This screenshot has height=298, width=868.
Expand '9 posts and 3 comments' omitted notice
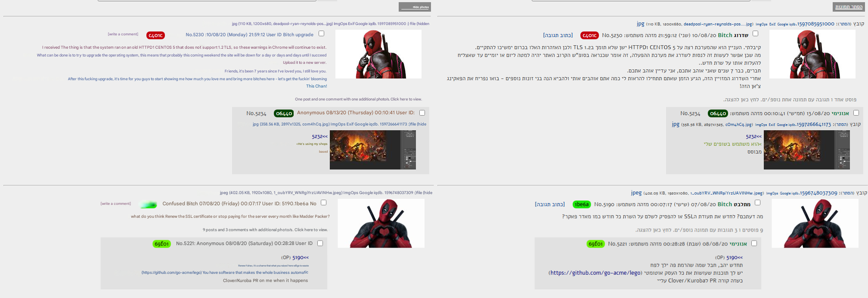click(x=265, y=230)
